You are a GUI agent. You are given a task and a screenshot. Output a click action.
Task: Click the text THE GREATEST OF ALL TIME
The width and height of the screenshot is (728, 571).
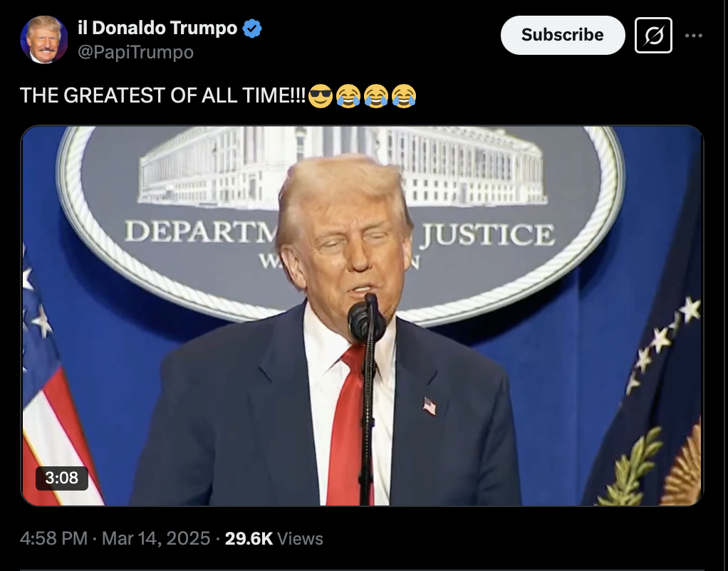[x=162, y=95]
